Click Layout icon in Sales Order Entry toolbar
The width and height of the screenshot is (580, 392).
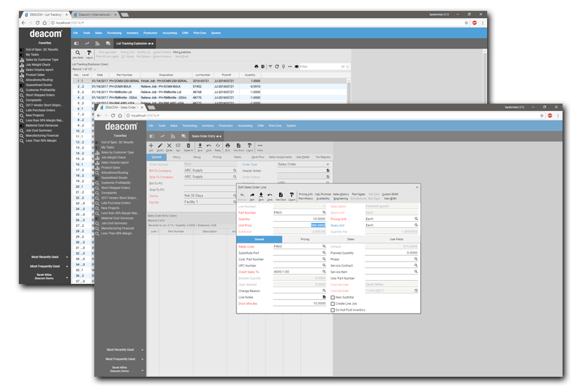point(249,146)
